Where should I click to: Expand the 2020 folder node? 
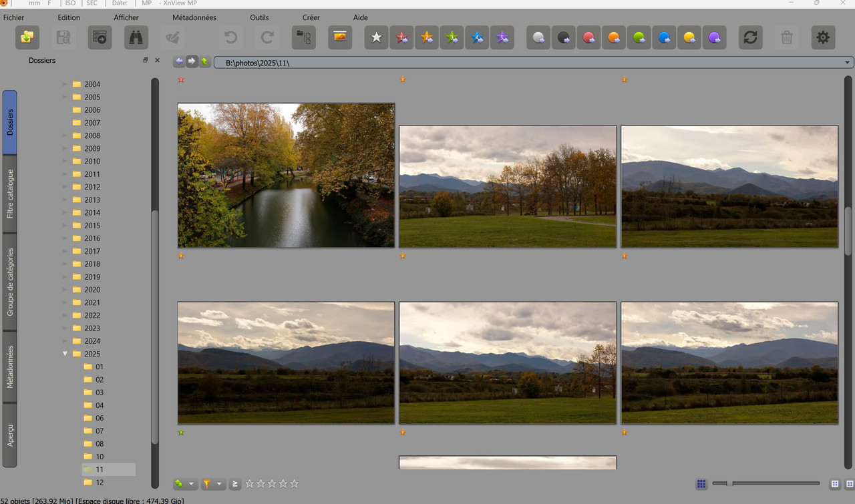[x=65, y=290]
